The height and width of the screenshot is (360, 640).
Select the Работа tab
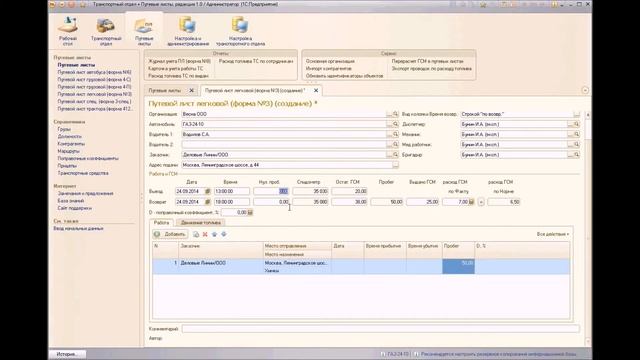coord(162,223)
